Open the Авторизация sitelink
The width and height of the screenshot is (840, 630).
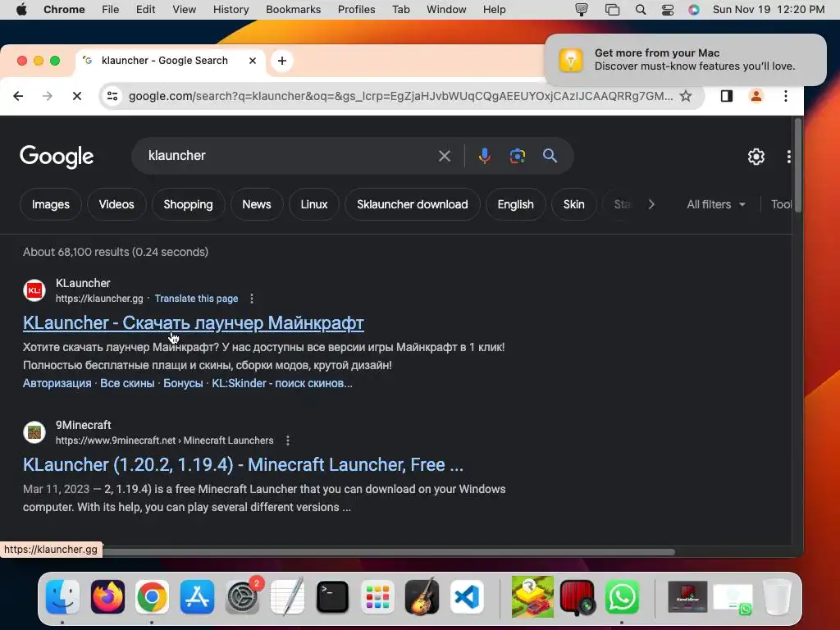coord(57,383)
